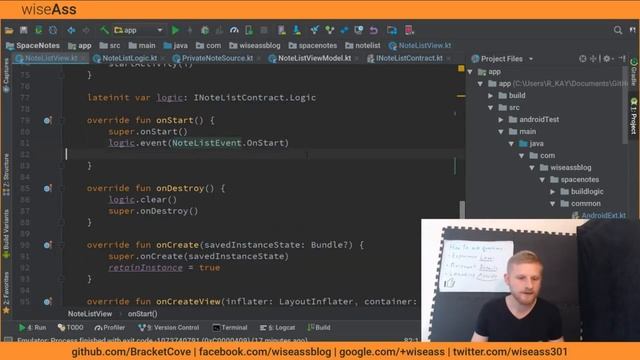Collapse the root app tree node
640x360 pixels.
[x=470, y=72]
